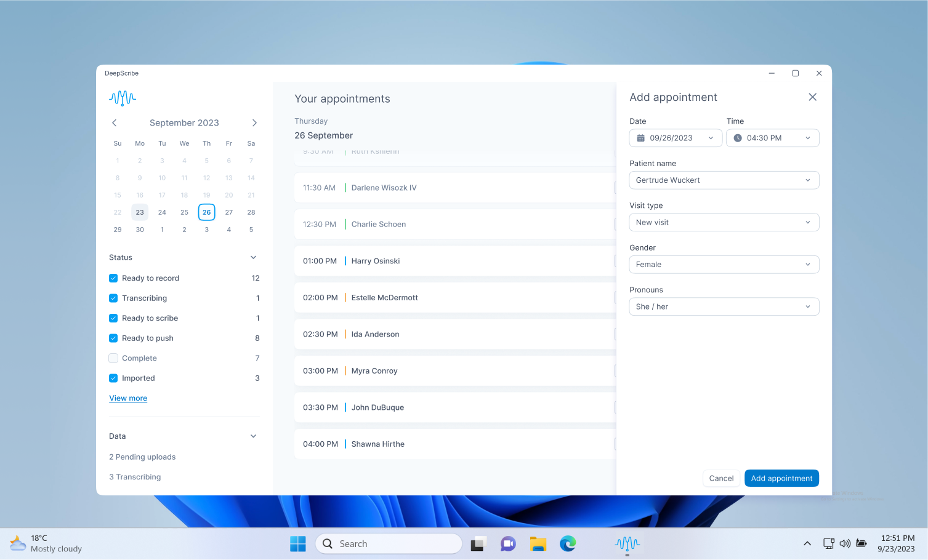
Task: Open the Time dropdown 04:30 PM
Action: (773, 138)
